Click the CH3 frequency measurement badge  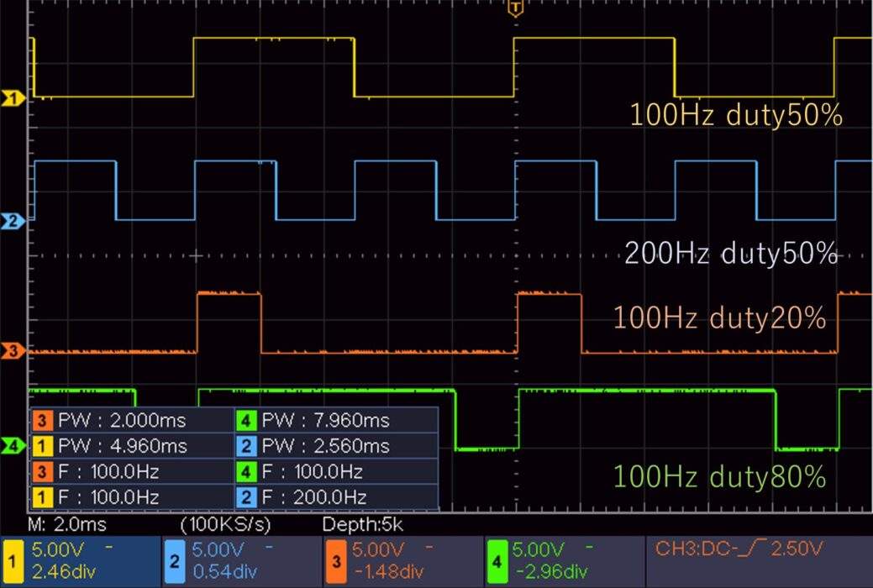(42, 471)
